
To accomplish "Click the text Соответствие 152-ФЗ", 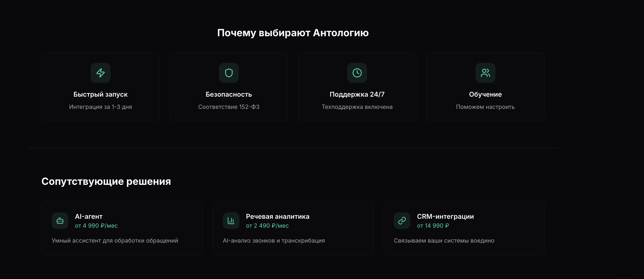I will [229, 107].
